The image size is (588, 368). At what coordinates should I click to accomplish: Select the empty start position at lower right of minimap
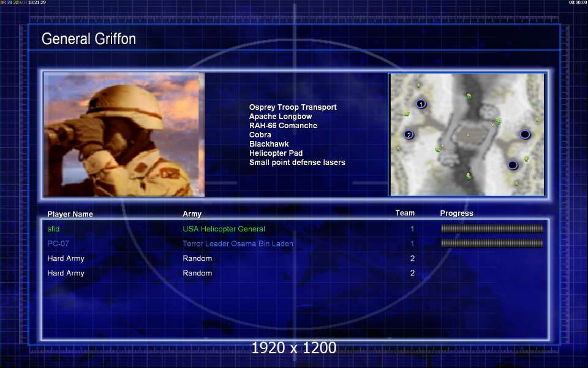[513, 165]
